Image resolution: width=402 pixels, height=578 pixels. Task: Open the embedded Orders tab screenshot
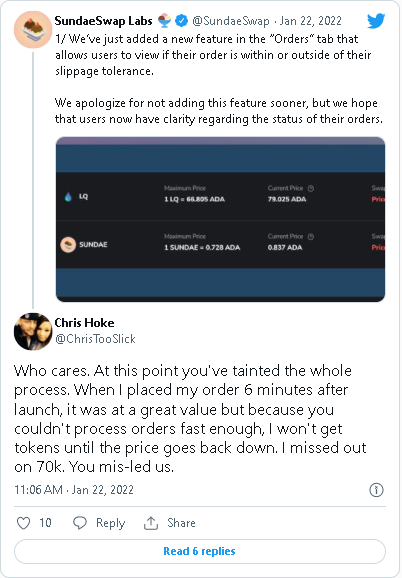(220, 219)
